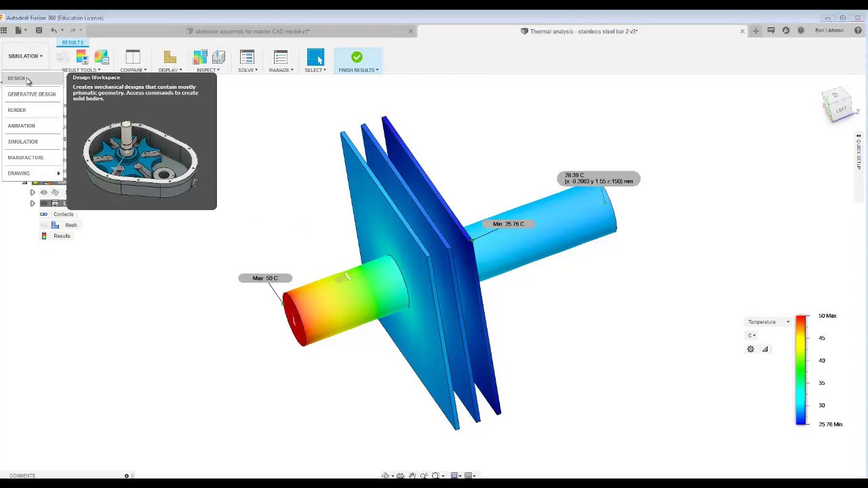The image size is (868, 488).
Task: Click the temperature color legend bar
Action: pyautogui.click(x=802, y=370)
